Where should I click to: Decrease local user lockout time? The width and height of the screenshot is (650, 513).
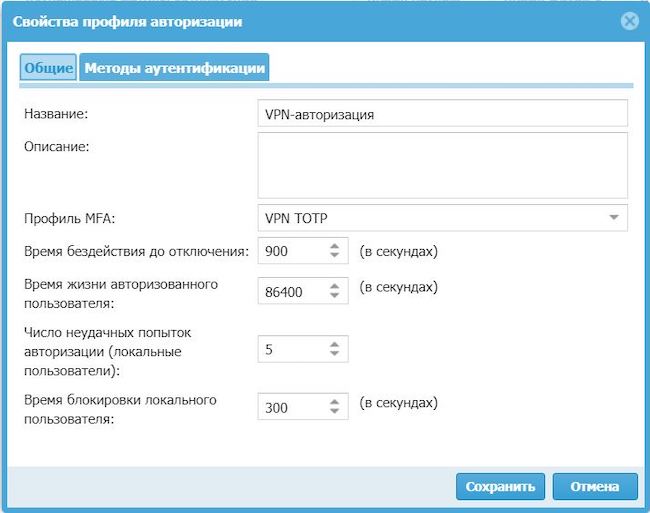(335, 412)
